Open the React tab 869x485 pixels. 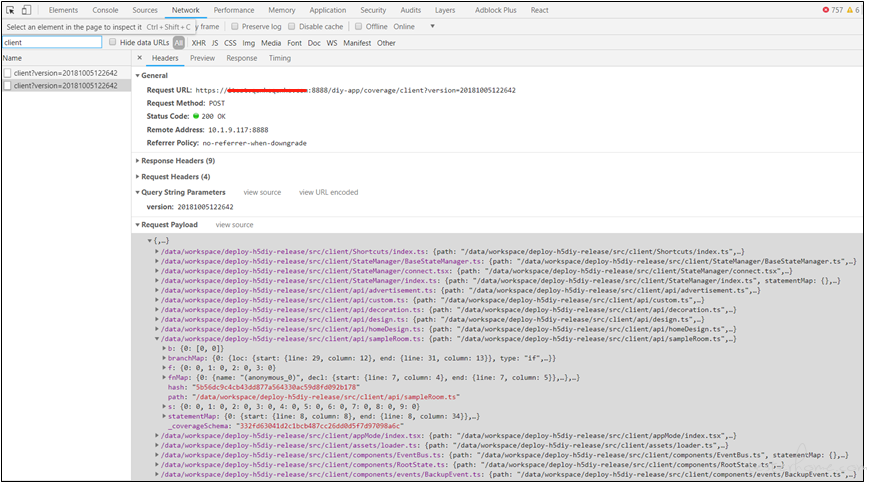point(539,10)
